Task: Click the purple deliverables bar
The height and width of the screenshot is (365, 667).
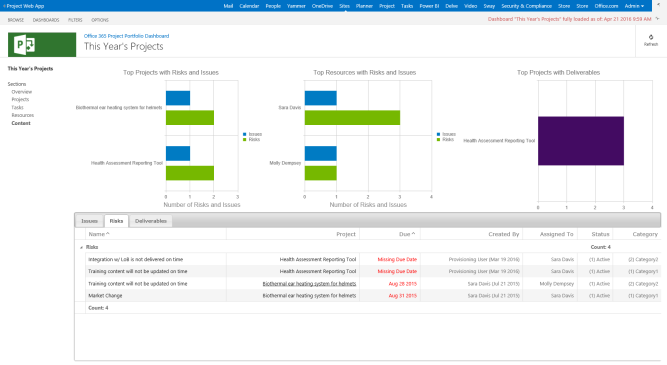Action: [x=581, y=141]
